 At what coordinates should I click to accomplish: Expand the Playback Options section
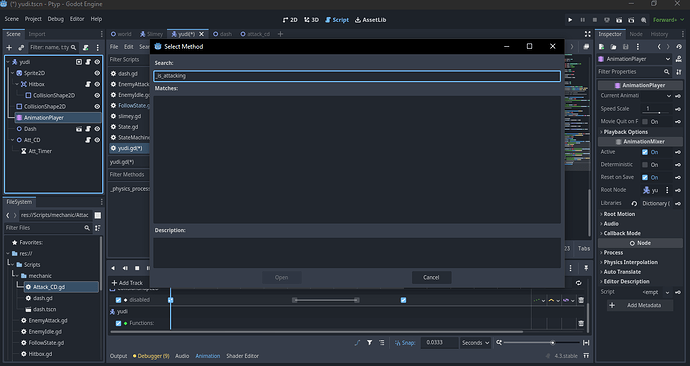pos(625,132)
